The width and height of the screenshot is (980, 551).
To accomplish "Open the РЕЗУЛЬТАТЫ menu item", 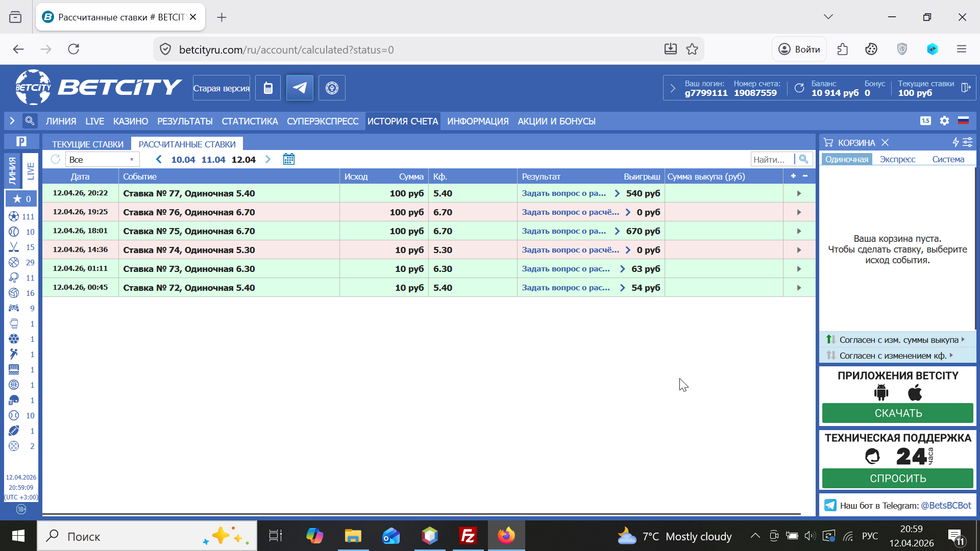I will 185,121.
